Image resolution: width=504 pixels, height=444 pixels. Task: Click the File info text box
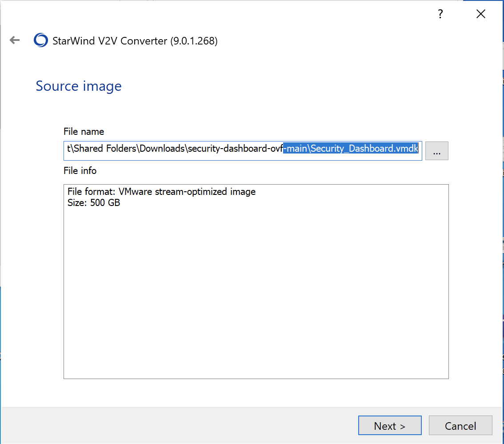tap(256, 282)
